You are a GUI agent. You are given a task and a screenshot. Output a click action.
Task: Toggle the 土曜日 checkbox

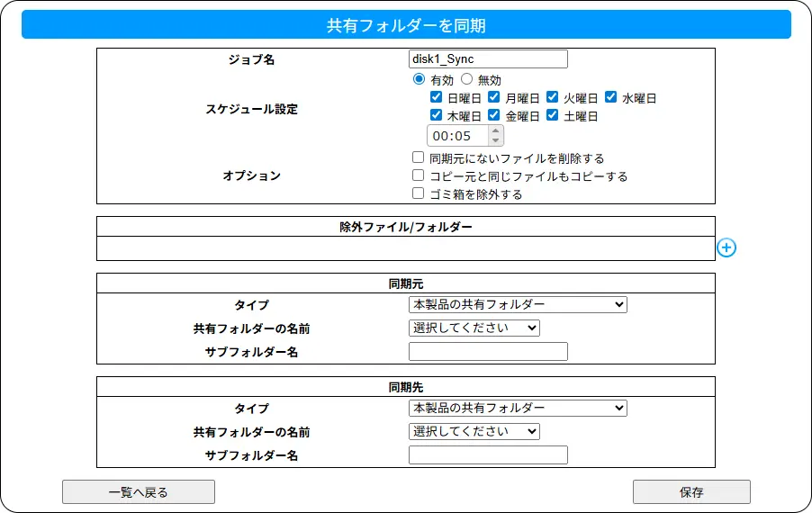[553, 115]
